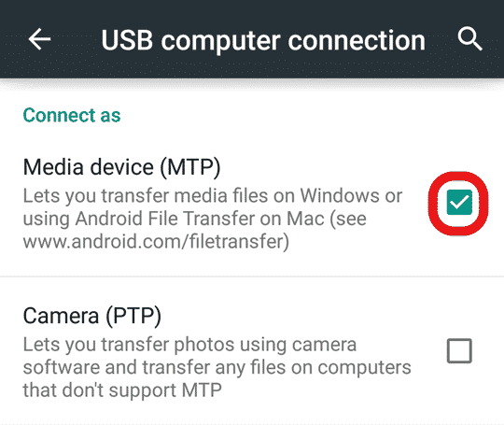Tap 'using Android File Transfer on Mac' text
This screenshot has width=504, height=425.
tap(174, 219)
